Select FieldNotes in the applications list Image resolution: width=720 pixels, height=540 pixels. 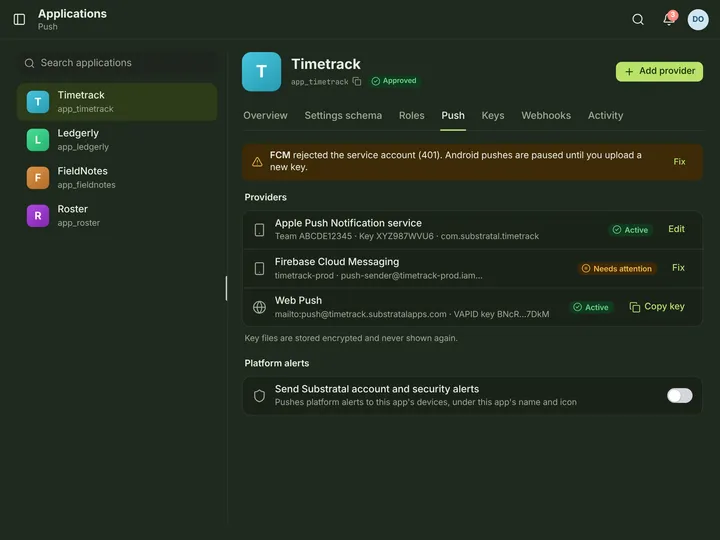point(117,178)
